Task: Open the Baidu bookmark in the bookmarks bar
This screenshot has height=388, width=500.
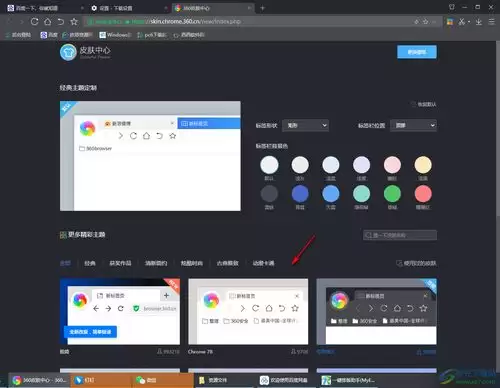Action: pos(49,35)
